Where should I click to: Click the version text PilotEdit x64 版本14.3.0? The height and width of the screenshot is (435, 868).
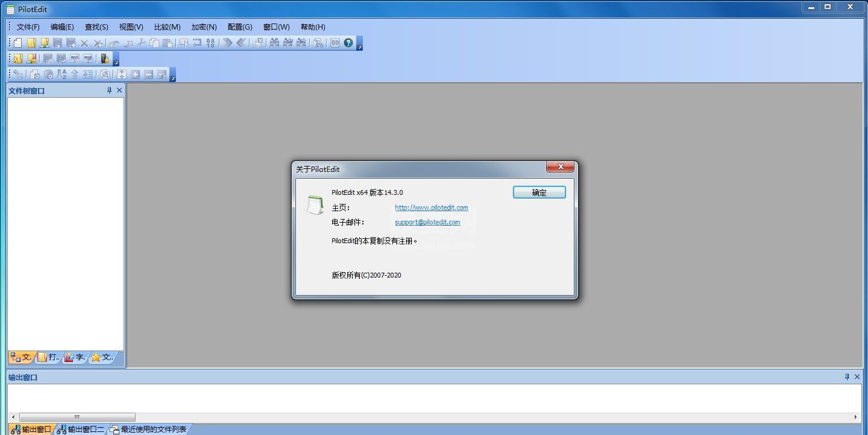[367, 192]
